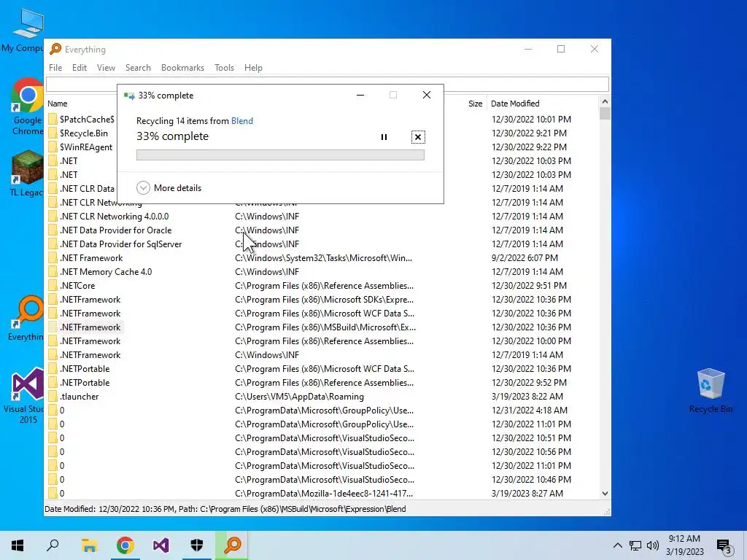Screen dimensions: 747x560
Task: Show hidden tray icons chevron
Action: pyautogui.click(x=617, y=545)
